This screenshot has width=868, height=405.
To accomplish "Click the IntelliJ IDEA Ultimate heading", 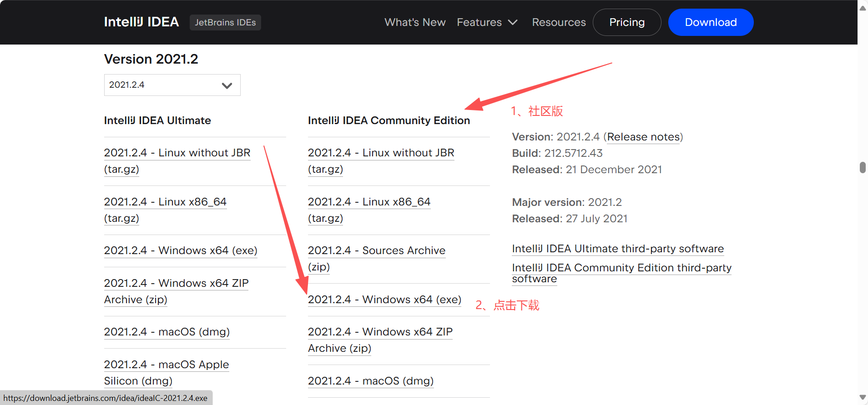I will click(x=157, y=120).
